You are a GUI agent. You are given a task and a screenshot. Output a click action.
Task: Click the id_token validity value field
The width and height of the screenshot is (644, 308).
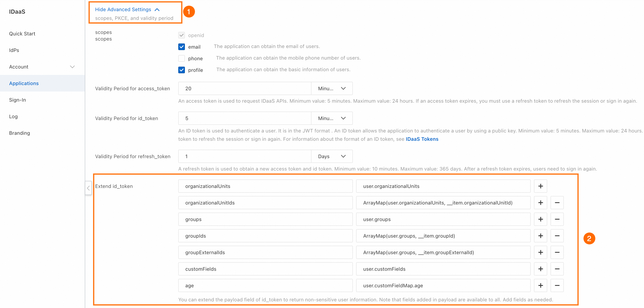click(244, 118)
